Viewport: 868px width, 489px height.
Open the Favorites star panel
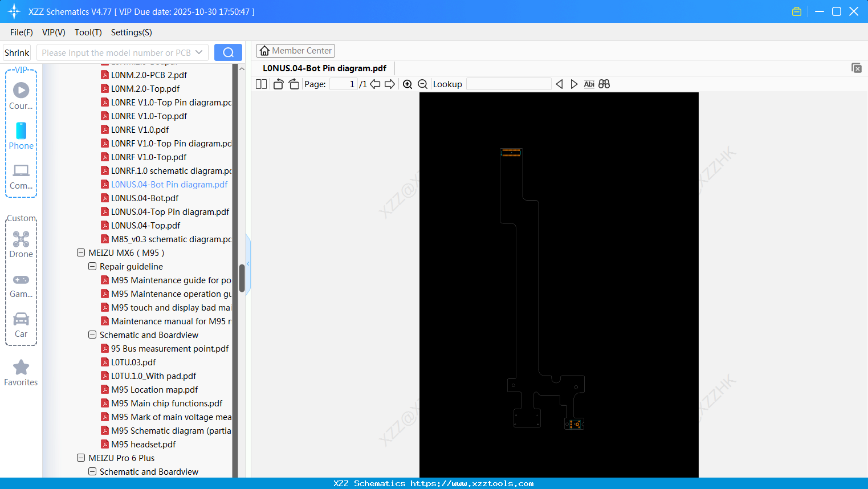click(x=21, y=372)
